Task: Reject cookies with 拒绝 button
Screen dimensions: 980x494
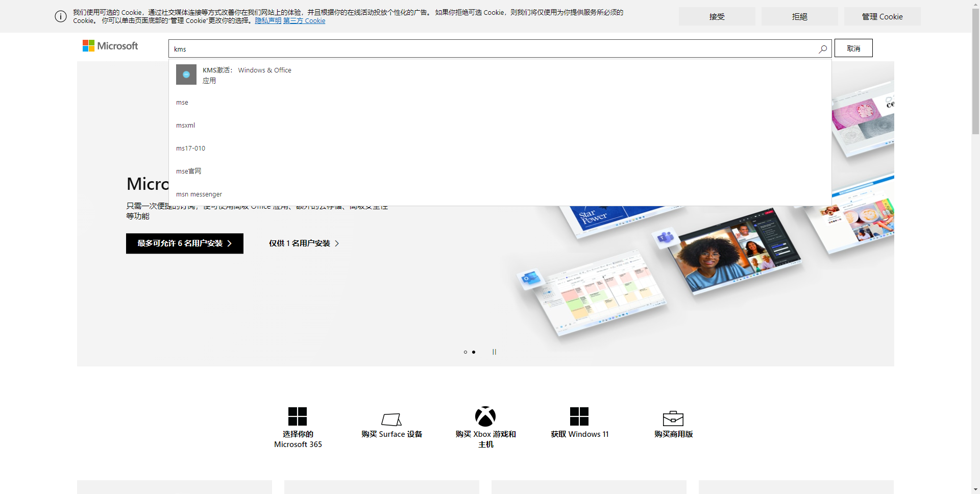Action: pyautogui.click(x=800, y=16)
